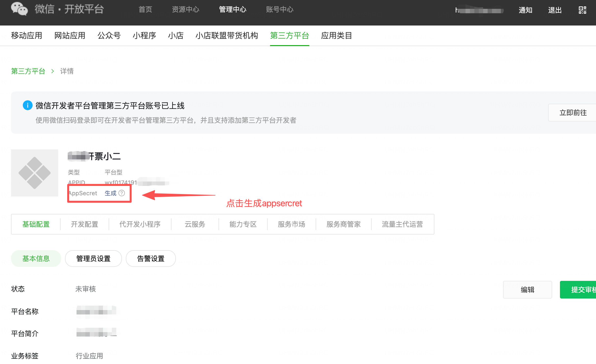Open the QR code icon at top right
Viewport: 596px width, 364px height.
[x=582, y=10]
